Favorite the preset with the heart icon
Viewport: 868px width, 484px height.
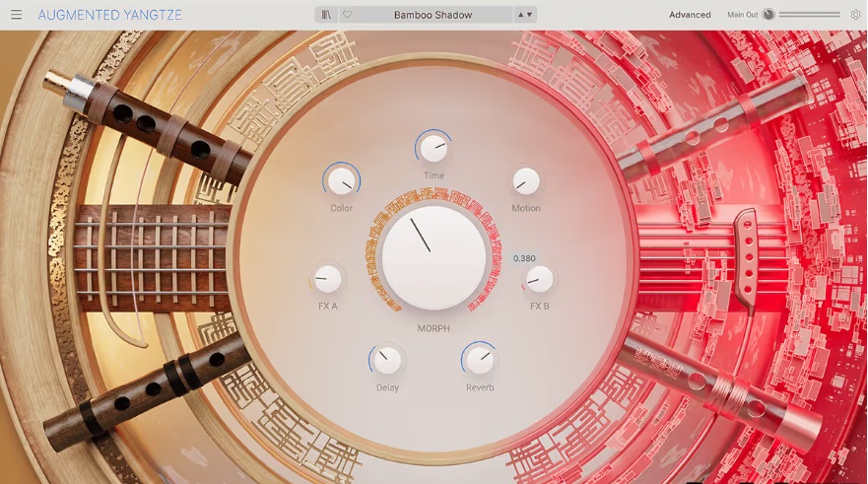click(347, 15)
